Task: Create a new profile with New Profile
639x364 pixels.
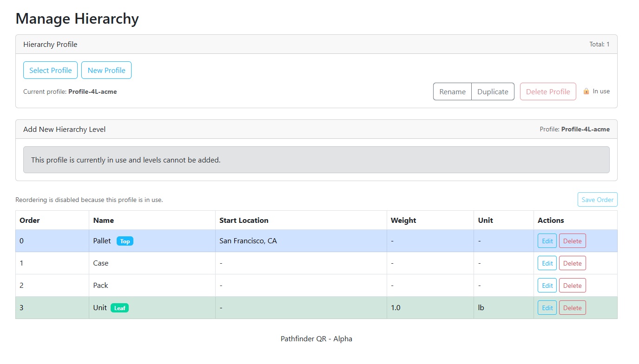Action: (106, 70)
